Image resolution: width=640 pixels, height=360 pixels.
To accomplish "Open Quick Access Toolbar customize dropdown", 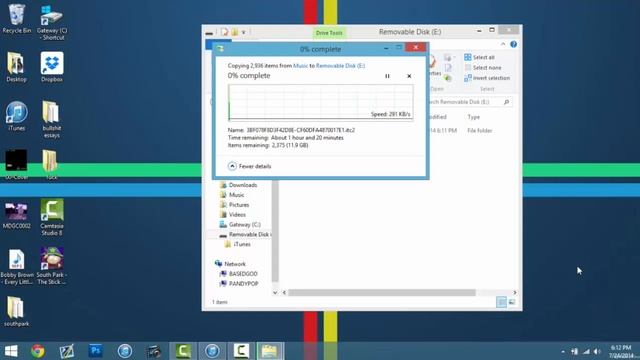I will coord(244,32).
